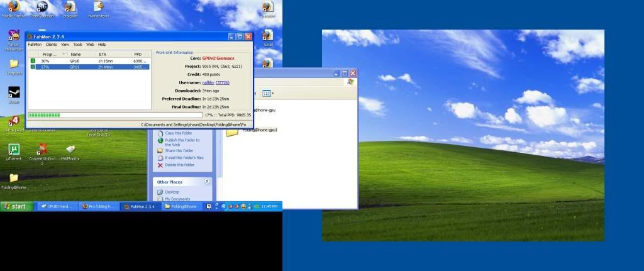Open the Help menu in FahMon
The width and height of the screenshot is (644, 271).
tap(102, 45)
